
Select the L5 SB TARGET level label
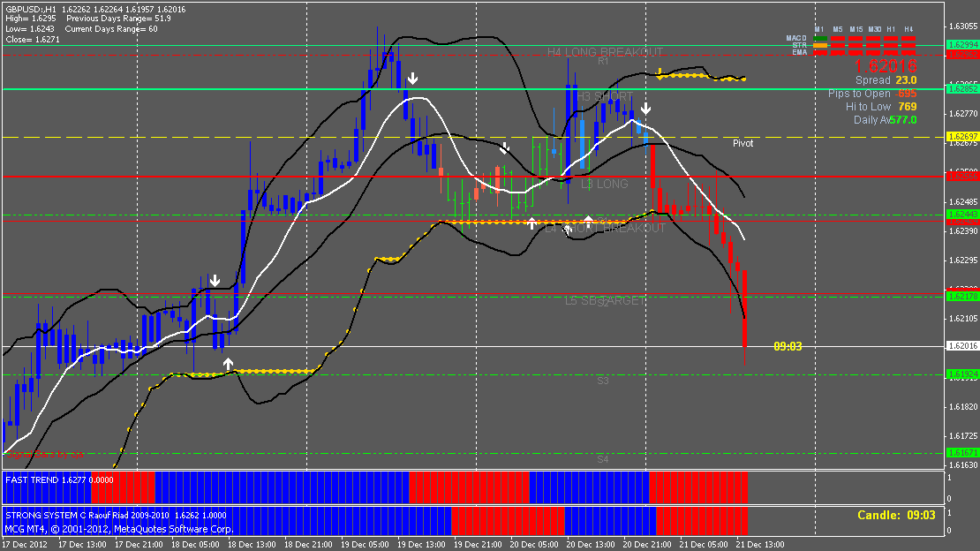(x=605, y=300)
